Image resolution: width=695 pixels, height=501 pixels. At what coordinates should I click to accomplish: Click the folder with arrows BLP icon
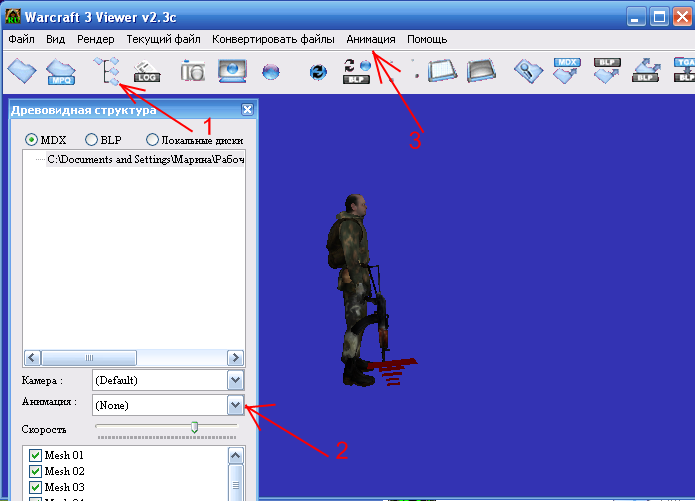tap(646, 70)
